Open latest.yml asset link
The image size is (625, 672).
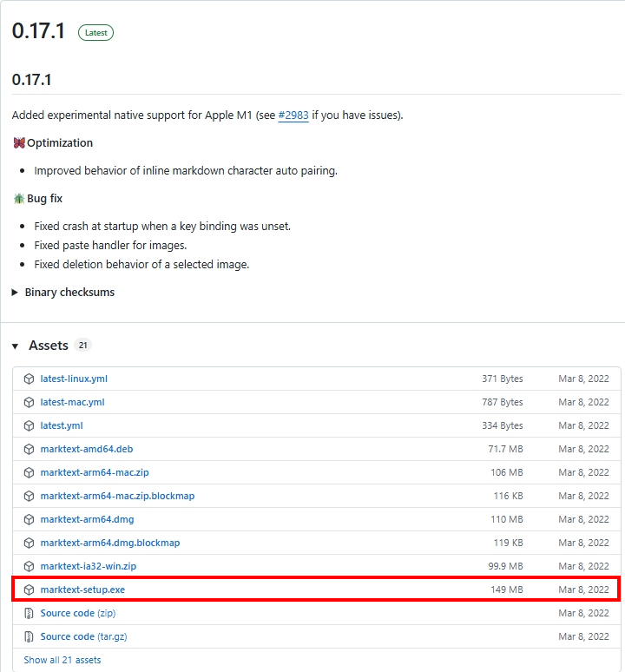click(x=62, y=425)
